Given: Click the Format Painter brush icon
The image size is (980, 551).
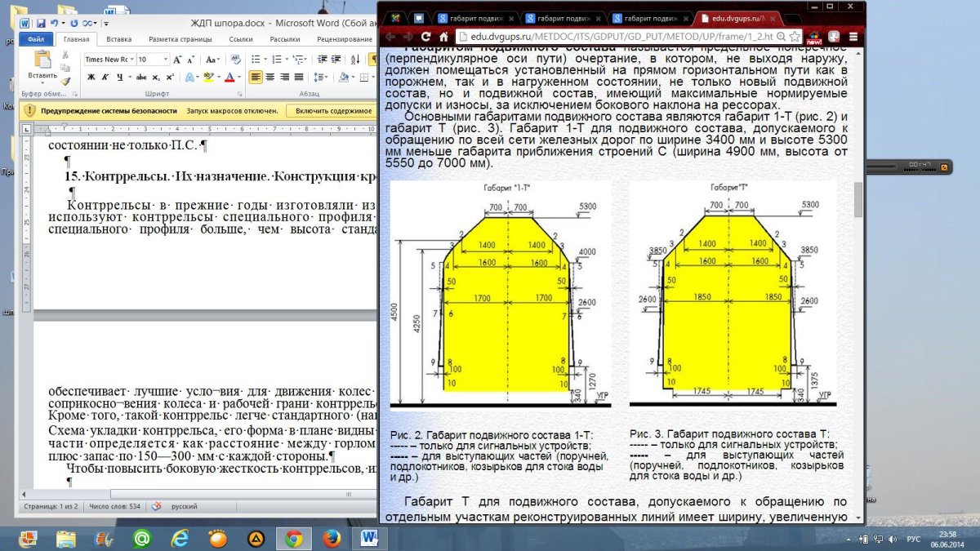Looking at the screenshot, I should coord(65,81).
